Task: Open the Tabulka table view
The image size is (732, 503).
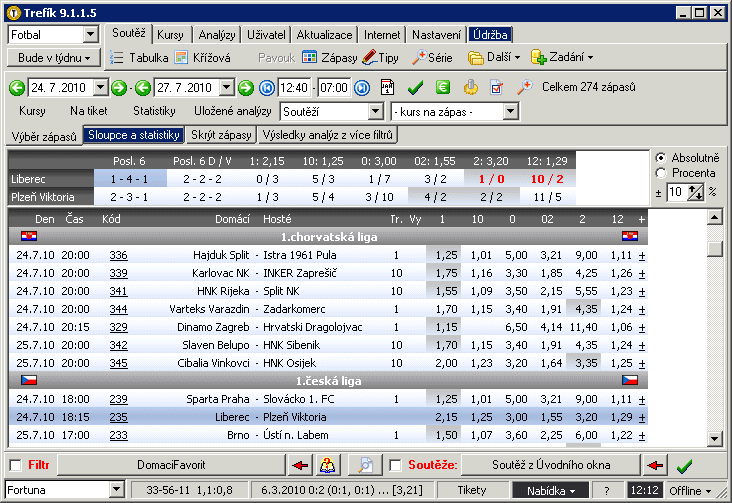Action: (x=139, y=57)
